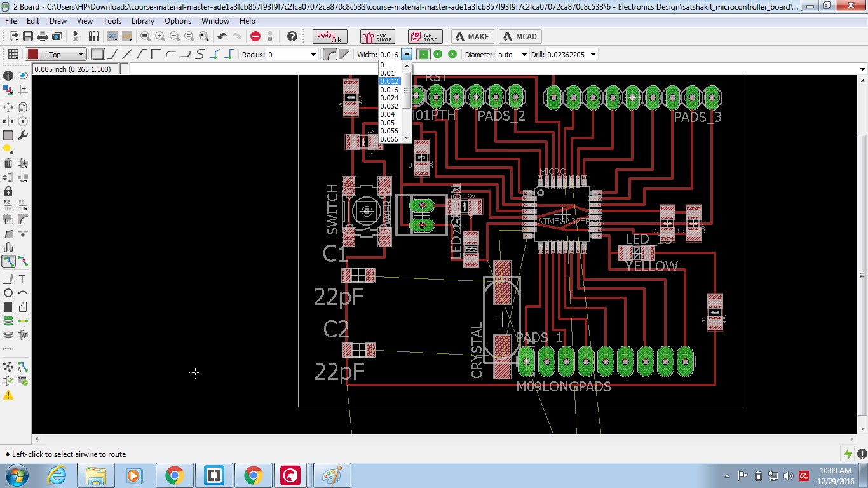Click the Open file icon in toolbar

pyautogui.click(x=14, y=36)
